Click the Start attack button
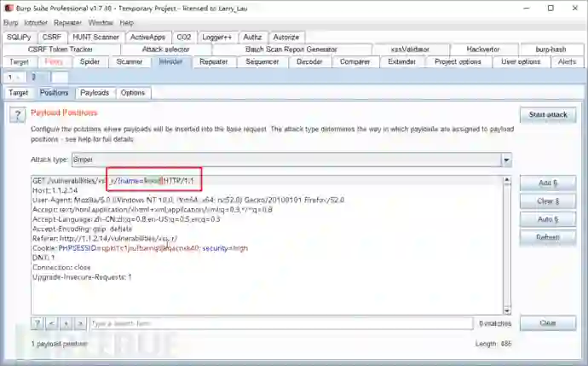588x366 pixels. 548,115
